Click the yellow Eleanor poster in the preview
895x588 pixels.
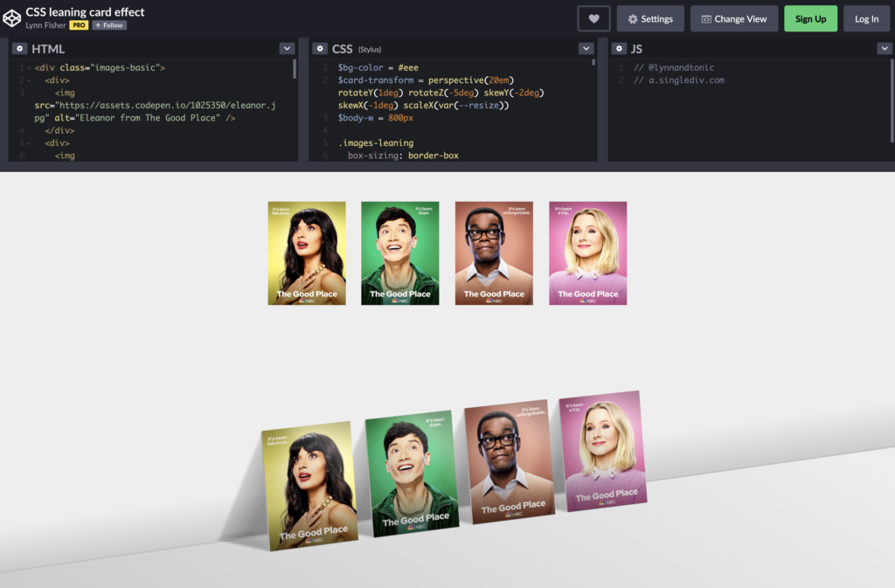tap(307, 252)
